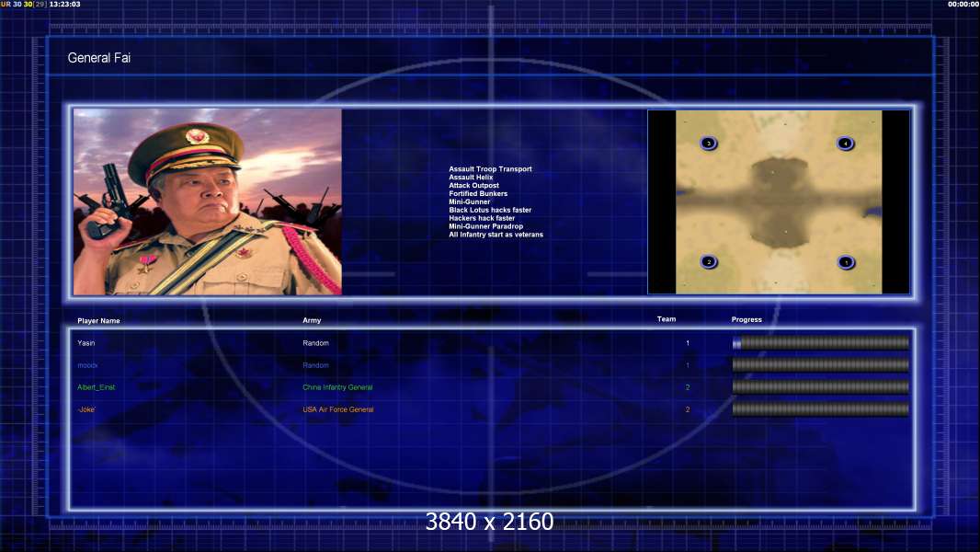Screen dimensions: 980x552
Task: Select player name "-Joke'"
Action: click(86, 409)
